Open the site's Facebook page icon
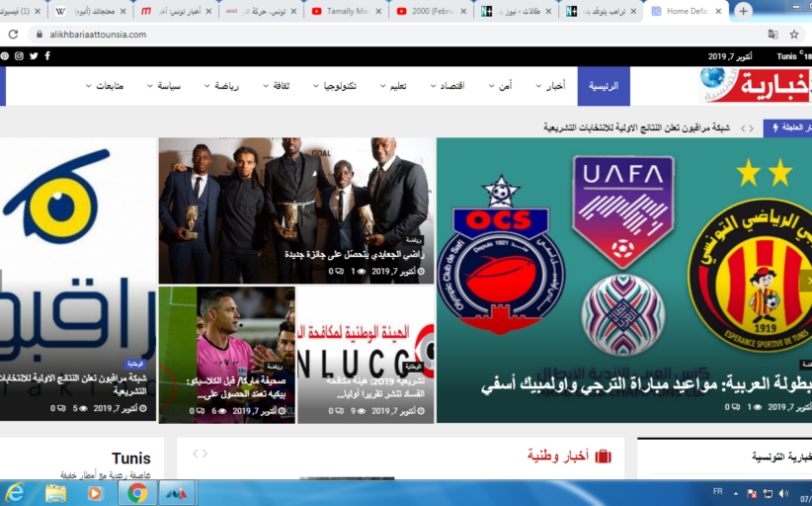Screen dimensions: 812x506 point(46,56)
